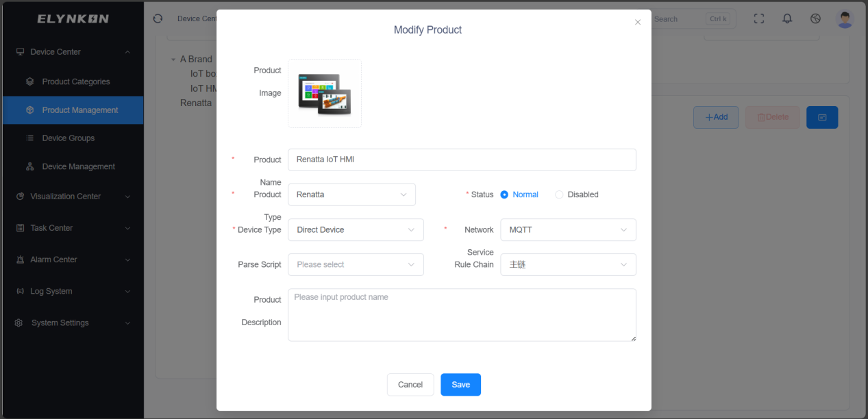Click the Product Categories layers icon
Screen dimensions: 868x419
tap(30, 81)
